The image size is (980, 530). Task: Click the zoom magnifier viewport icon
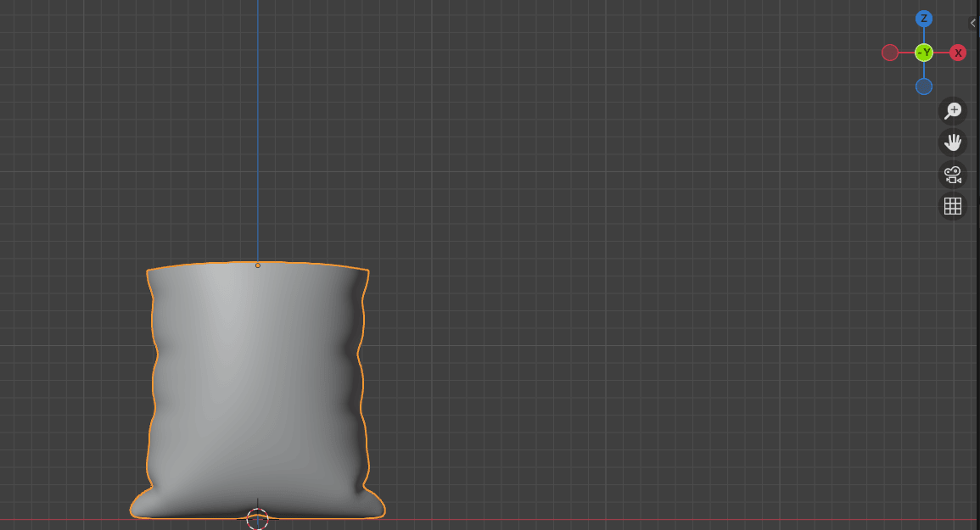click(x=953, y=110)
